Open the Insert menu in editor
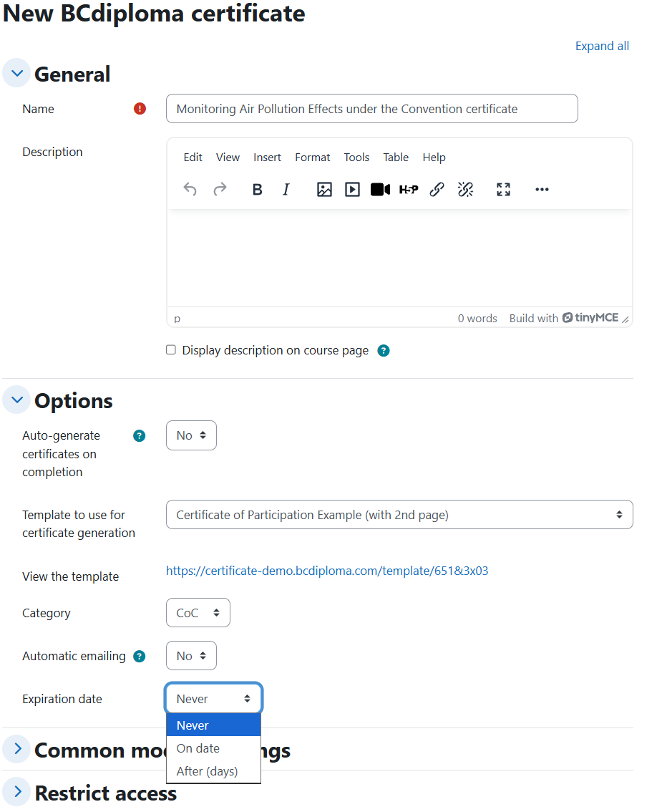Screen dimensions: 662x812 [267, 158]
